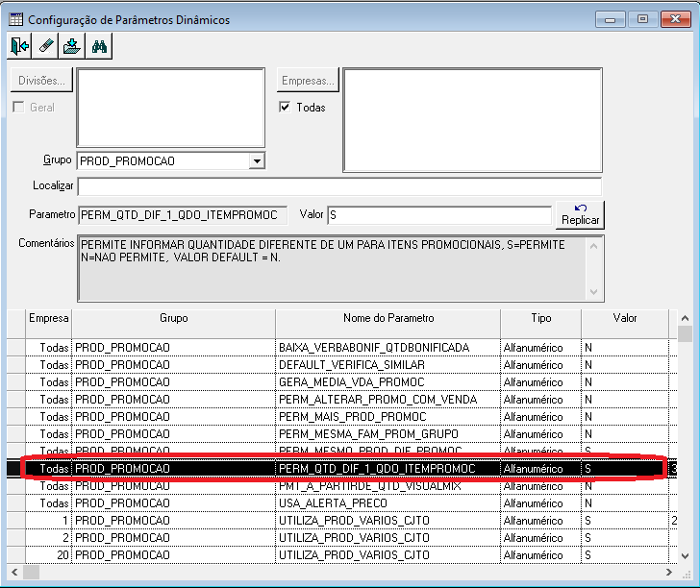Image resolution: width=700 pixels, height=588 pixels.
Task: Click the Divisões list box
Action: pyautogui.click(x=171, y=108)
